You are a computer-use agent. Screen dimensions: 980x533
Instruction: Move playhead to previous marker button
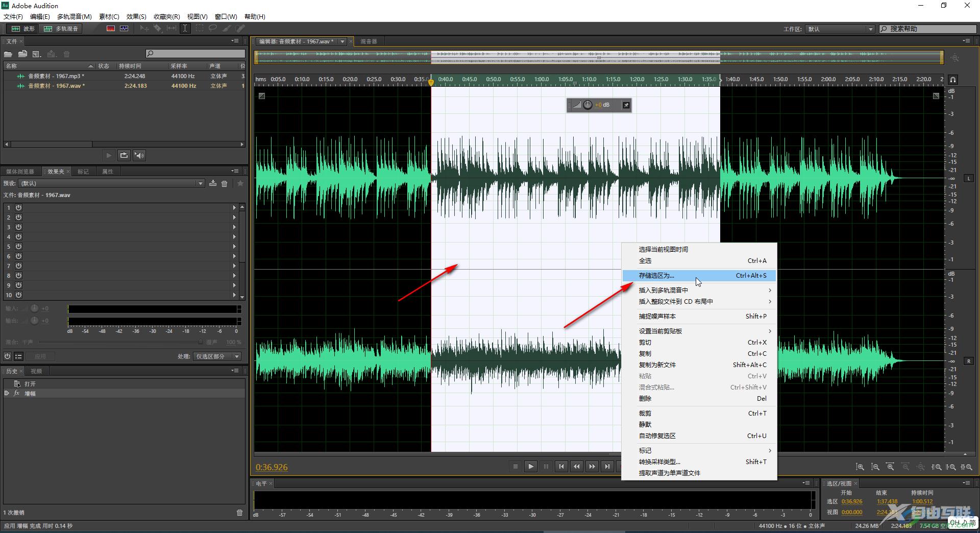point(561,466)
